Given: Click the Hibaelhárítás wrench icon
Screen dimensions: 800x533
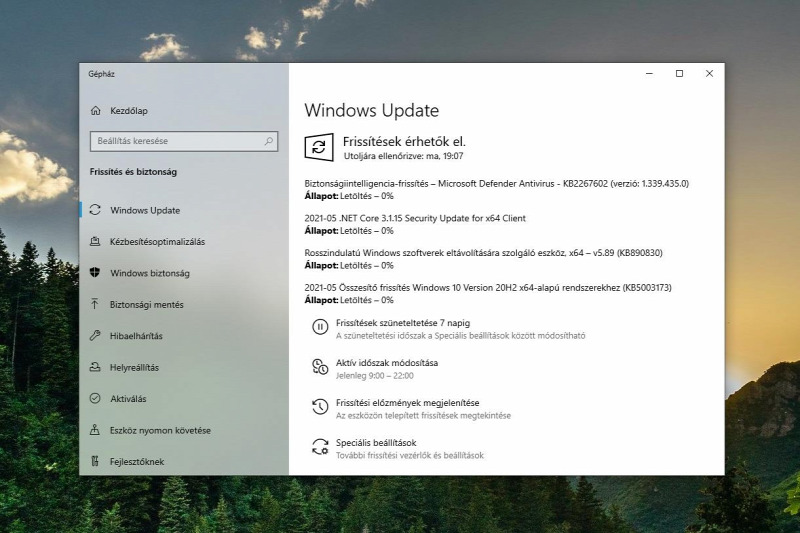Looking at the screenshot, I should tap(95, 336).
